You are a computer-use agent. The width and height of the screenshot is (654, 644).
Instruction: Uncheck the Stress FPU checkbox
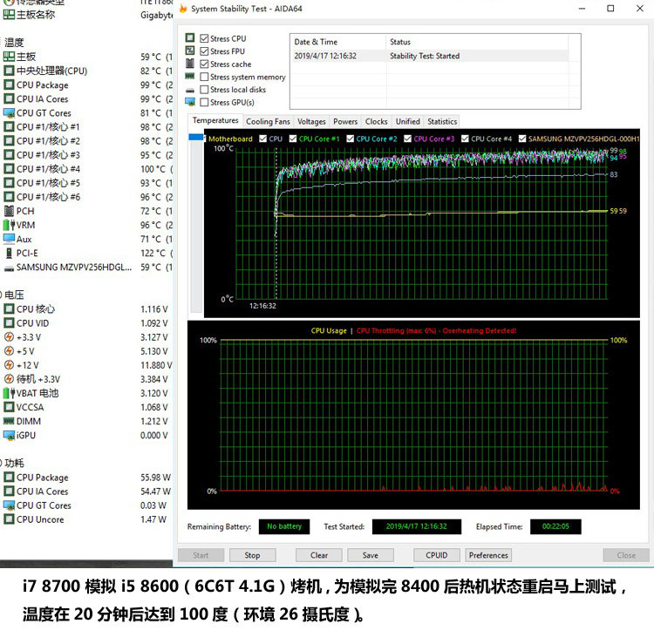pyautogui.click(x=204, y=51)
